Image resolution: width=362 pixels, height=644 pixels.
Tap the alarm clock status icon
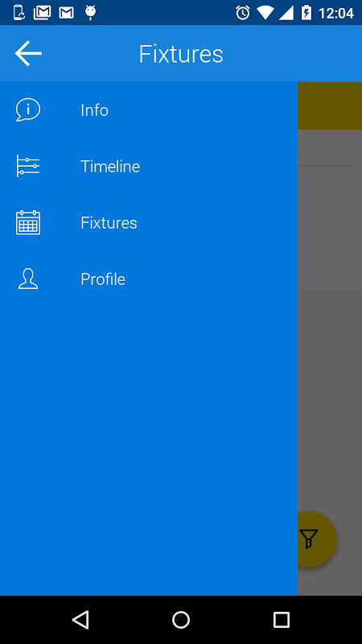pyautogui.click(x=243, y=13)
